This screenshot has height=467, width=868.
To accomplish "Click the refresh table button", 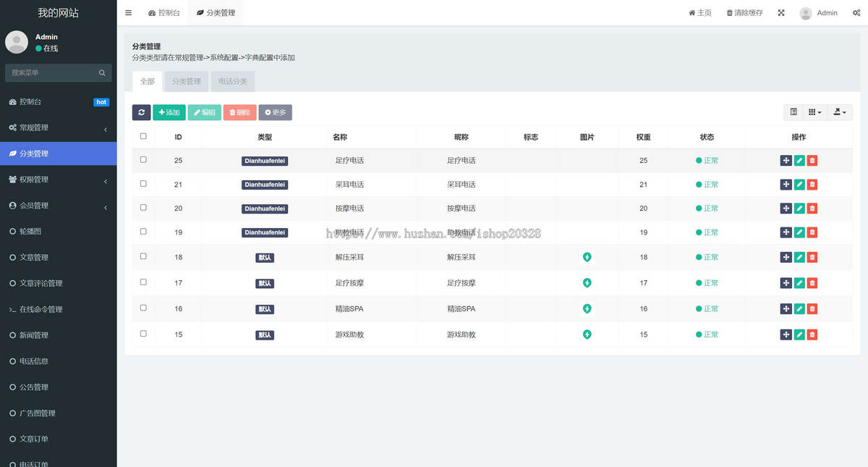I will click(141, 112).
